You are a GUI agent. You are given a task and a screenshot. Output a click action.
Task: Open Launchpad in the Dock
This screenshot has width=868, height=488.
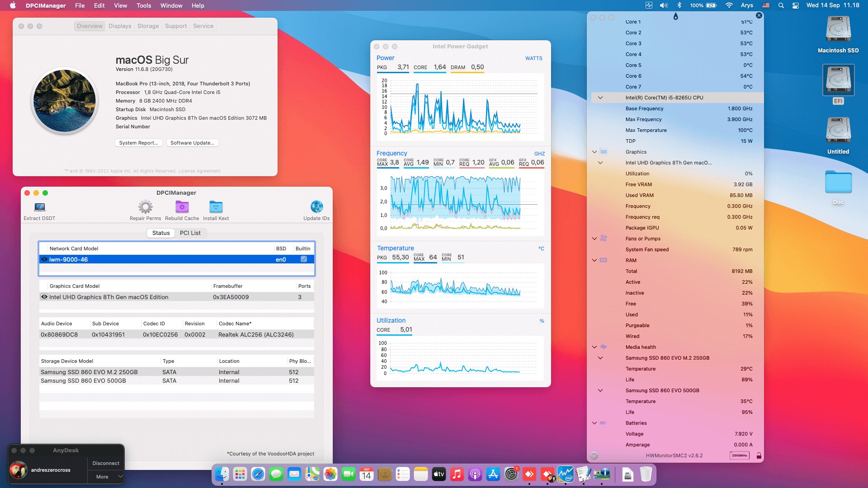pos(240,474)
